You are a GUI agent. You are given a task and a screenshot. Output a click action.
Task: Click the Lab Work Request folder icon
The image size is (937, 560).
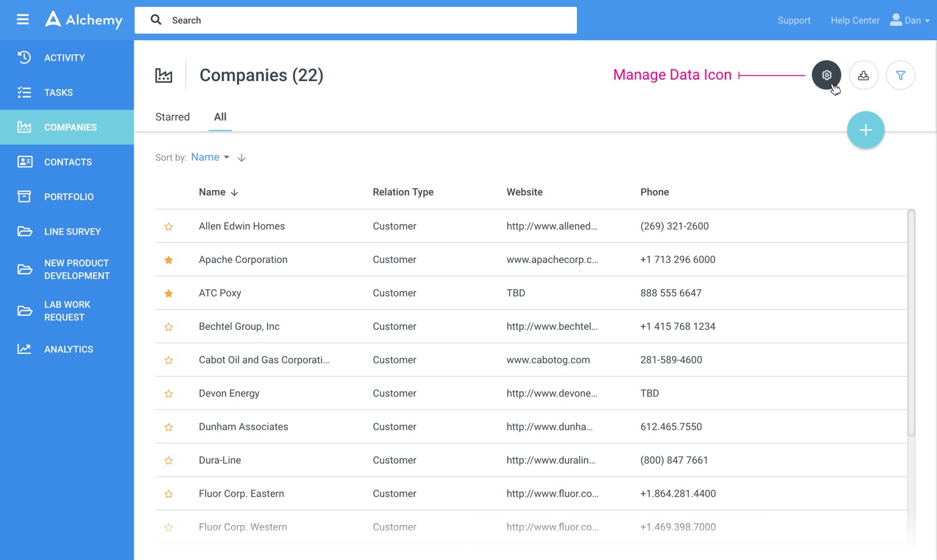point(24,310)
